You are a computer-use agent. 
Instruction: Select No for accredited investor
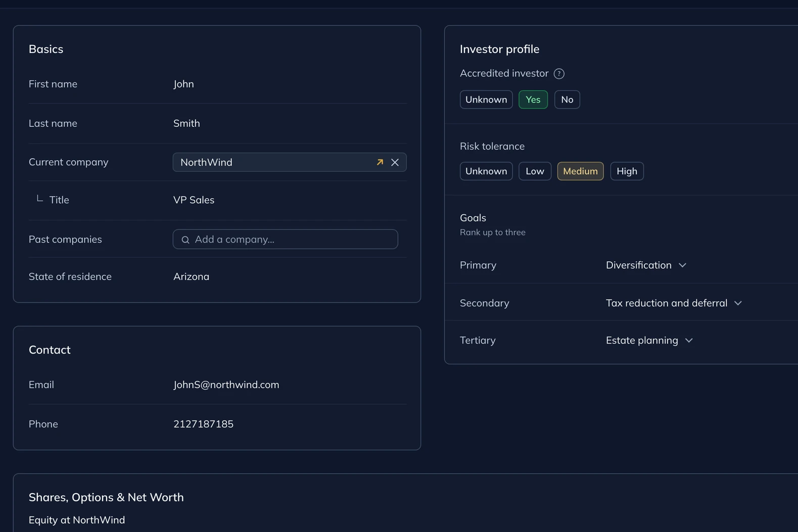click(x=567, y=100)
